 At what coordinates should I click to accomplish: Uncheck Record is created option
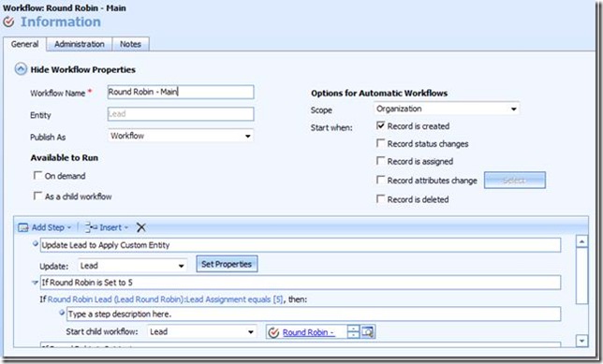380,125
